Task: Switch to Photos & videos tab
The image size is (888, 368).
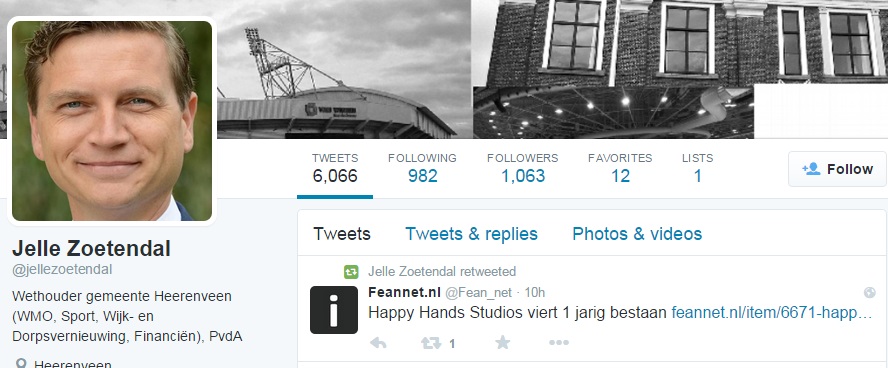Action: tap(637, 234)
